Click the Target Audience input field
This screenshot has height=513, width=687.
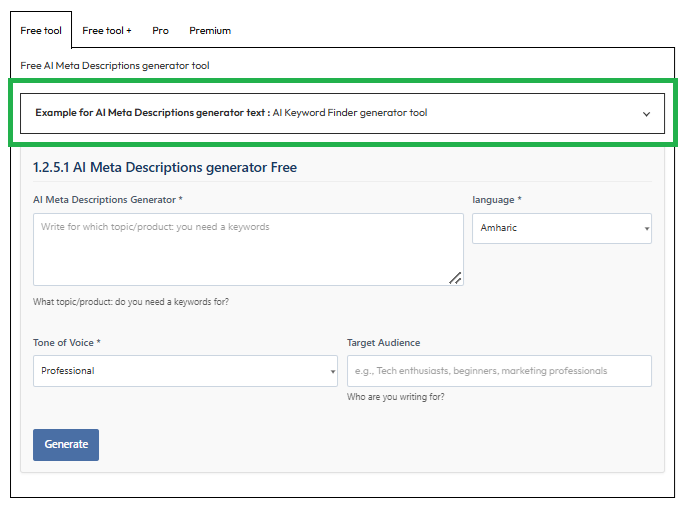pyautogui.click(x=499, y=371)
